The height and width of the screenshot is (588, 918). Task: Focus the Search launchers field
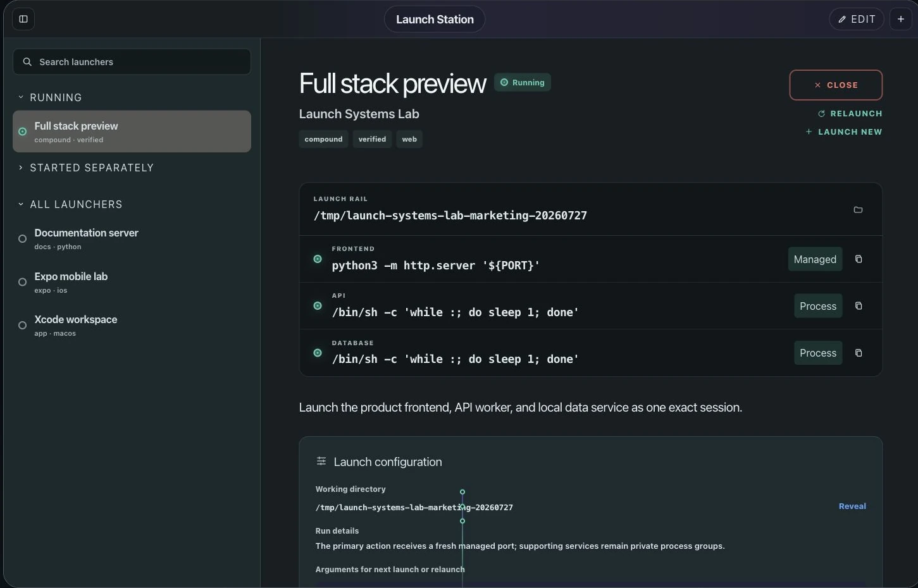pos(132,62)
